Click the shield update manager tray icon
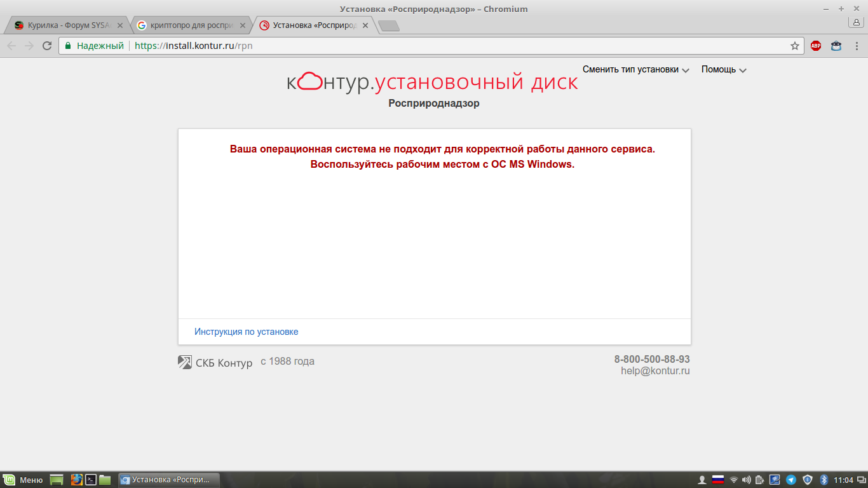The width and height of the screenshot is (868, 488). point(808,480)
